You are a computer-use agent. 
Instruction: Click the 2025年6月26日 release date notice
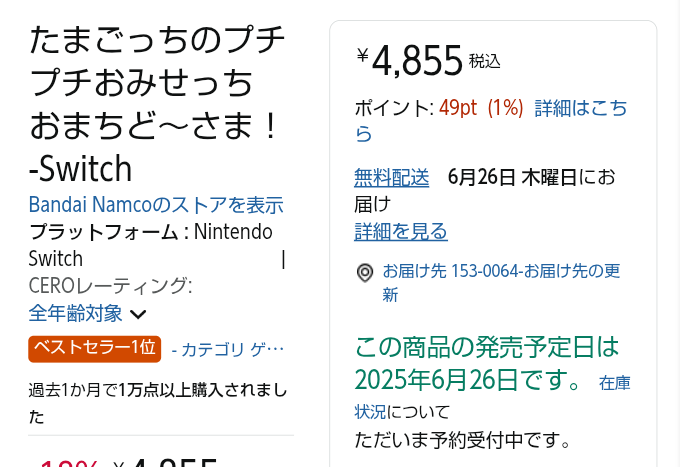[470, 364]
